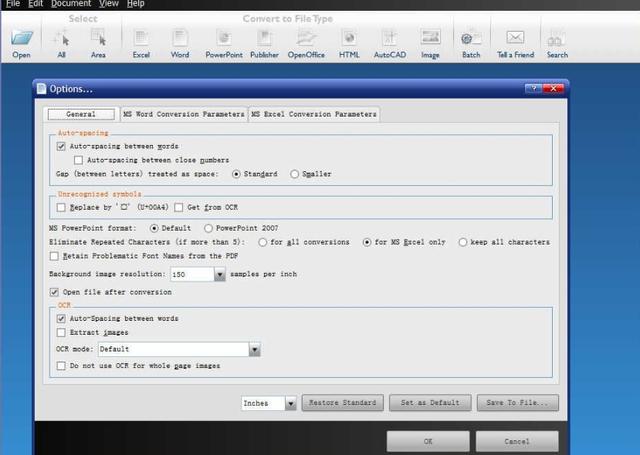
Task: Click the Tell a Friend envelope icon
Action: 515,38
